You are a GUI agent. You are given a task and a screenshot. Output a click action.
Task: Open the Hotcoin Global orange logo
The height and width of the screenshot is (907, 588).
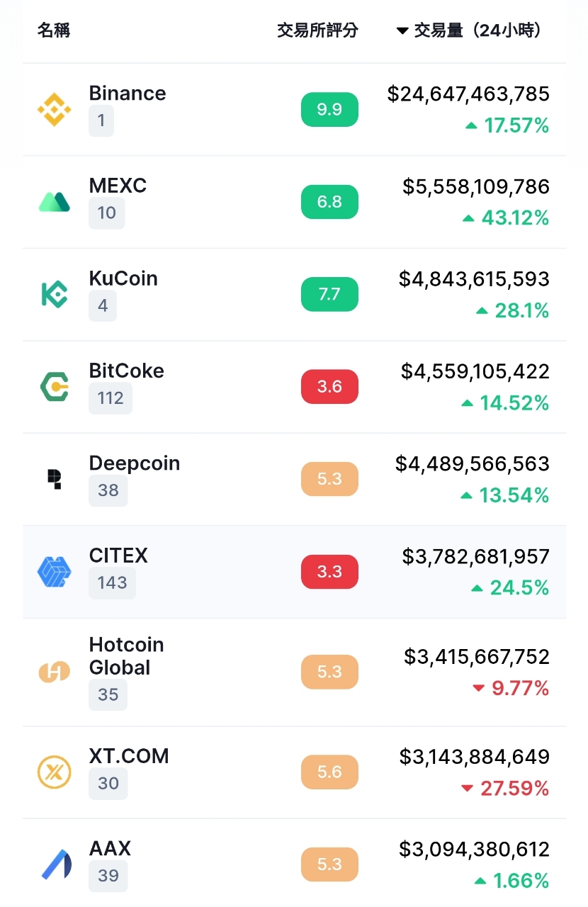point(54,672)
